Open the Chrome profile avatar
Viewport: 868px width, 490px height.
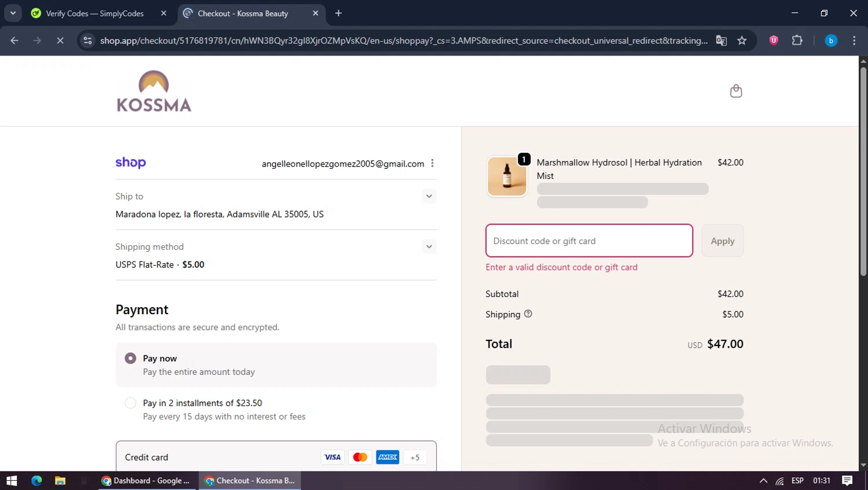(831, 40)
